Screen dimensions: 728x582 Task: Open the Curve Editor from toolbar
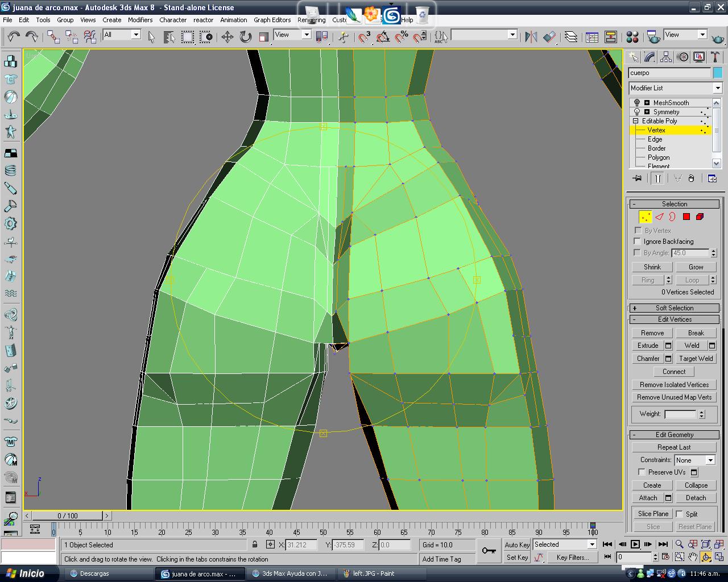(592, 37)
